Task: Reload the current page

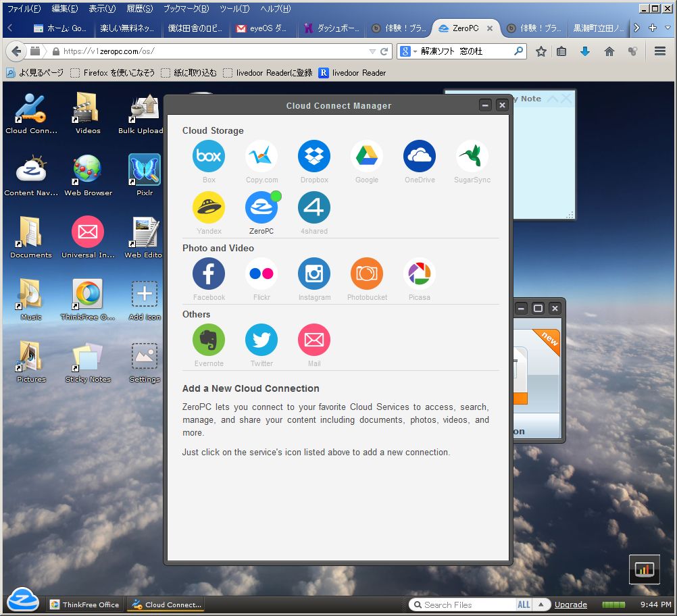Action: pyautogui.click(x=384, y=51)
